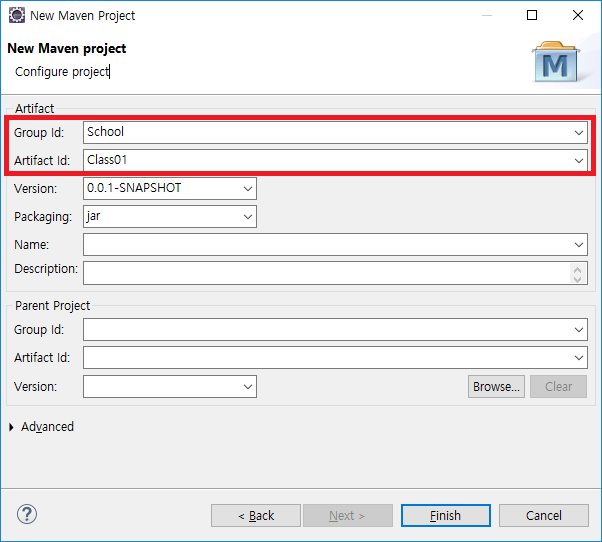Viewport: 602px width, 542px height.
Task: Click the 'Configure project' subtitle text
Action: pos(62,72)
